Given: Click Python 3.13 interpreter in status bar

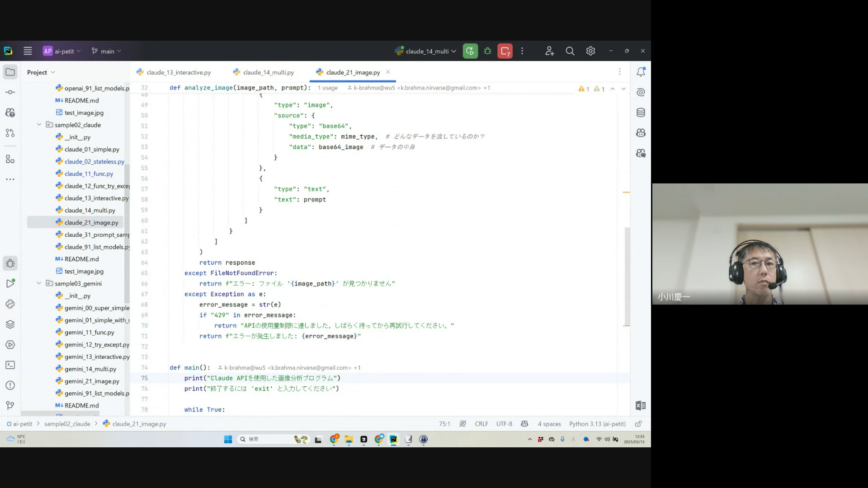Looking at the screenshot, I should [597, 424].
